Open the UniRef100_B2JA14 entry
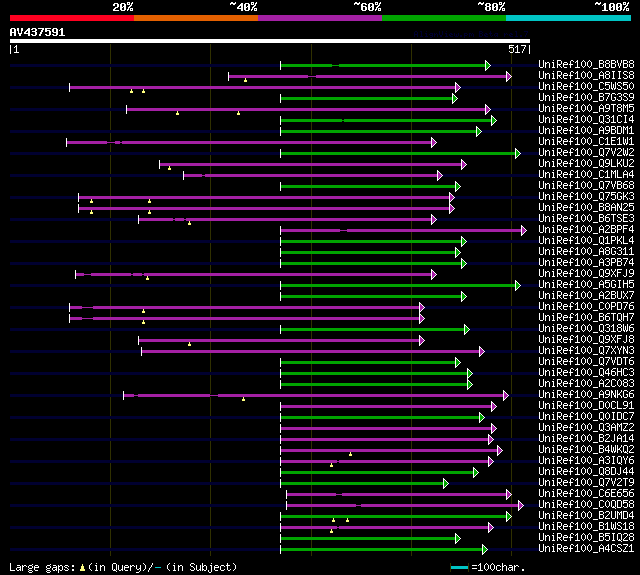This screenshot has height=575, width=640. pyautogui.click(x=586, y=439)
